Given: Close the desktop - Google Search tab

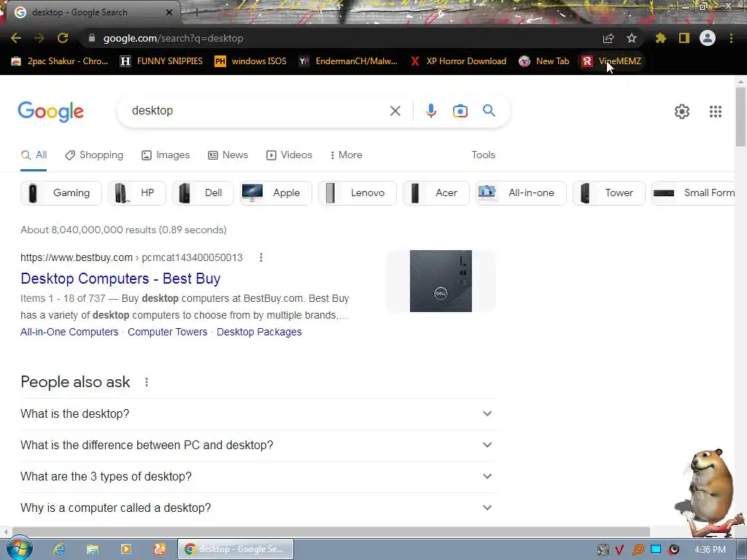Looking at the screenshot, I should click(169, 12).
